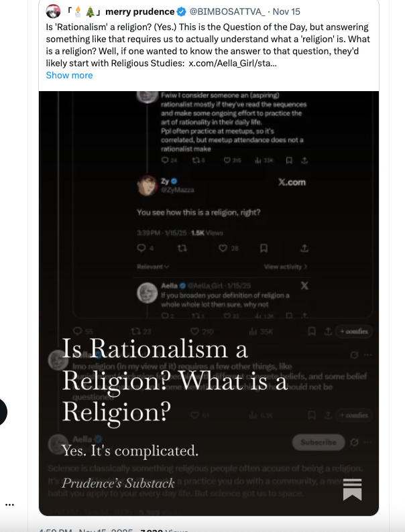Screen dimensions: 405x532
Task: Click the blue verified badge
Action: point(181,12)
